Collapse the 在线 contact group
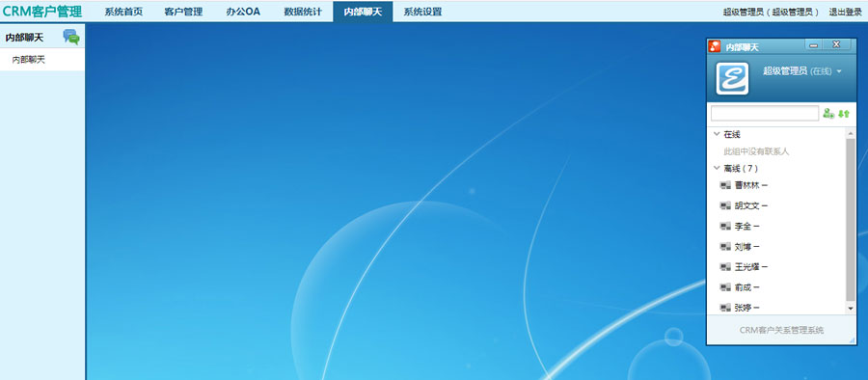 717,134
